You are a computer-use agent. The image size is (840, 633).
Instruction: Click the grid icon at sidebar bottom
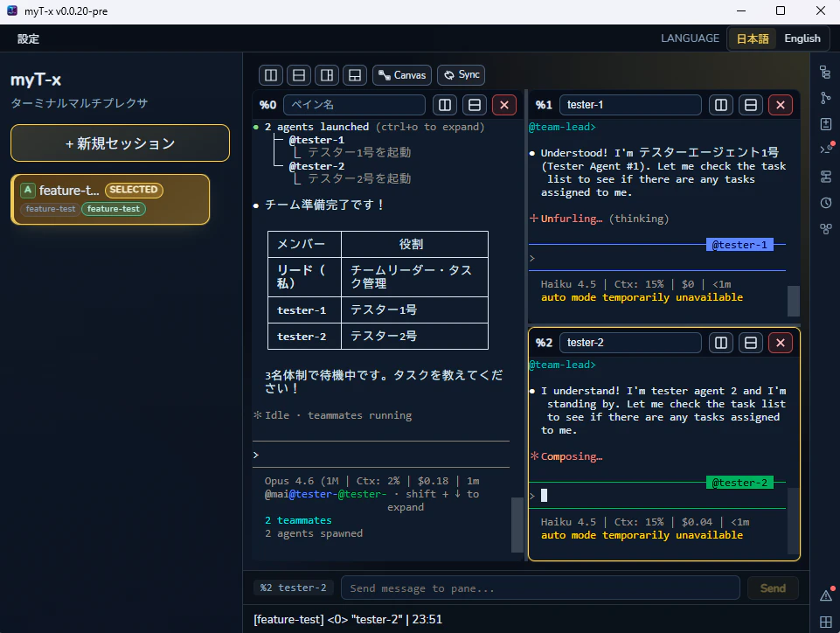(825, 622)
